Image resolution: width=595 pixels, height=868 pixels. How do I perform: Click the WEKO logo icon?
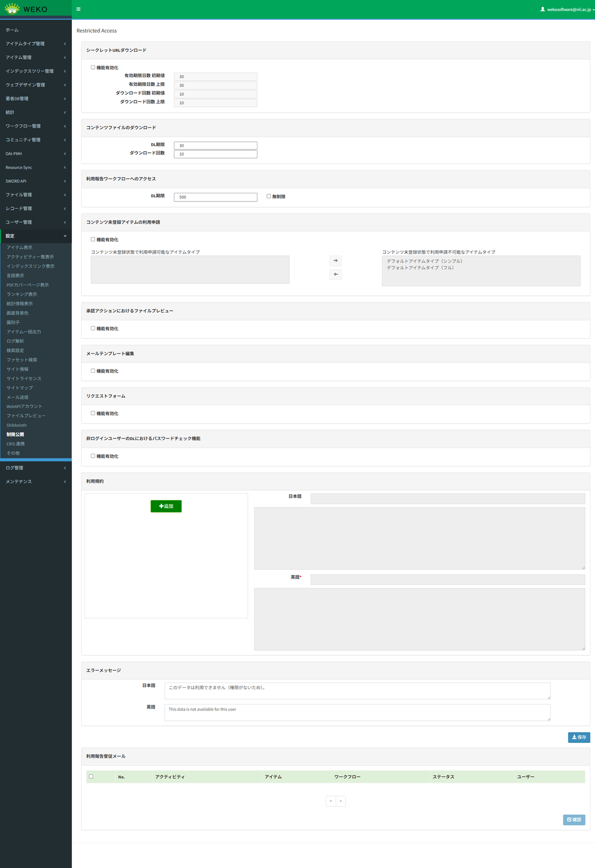coord(12,9)
